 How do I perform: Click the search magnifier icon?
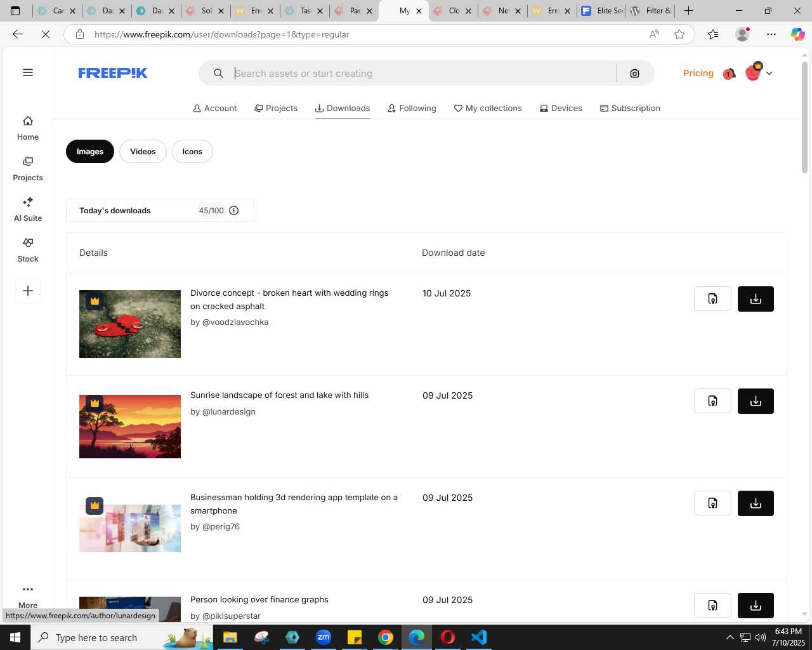(x=218, y=74)
